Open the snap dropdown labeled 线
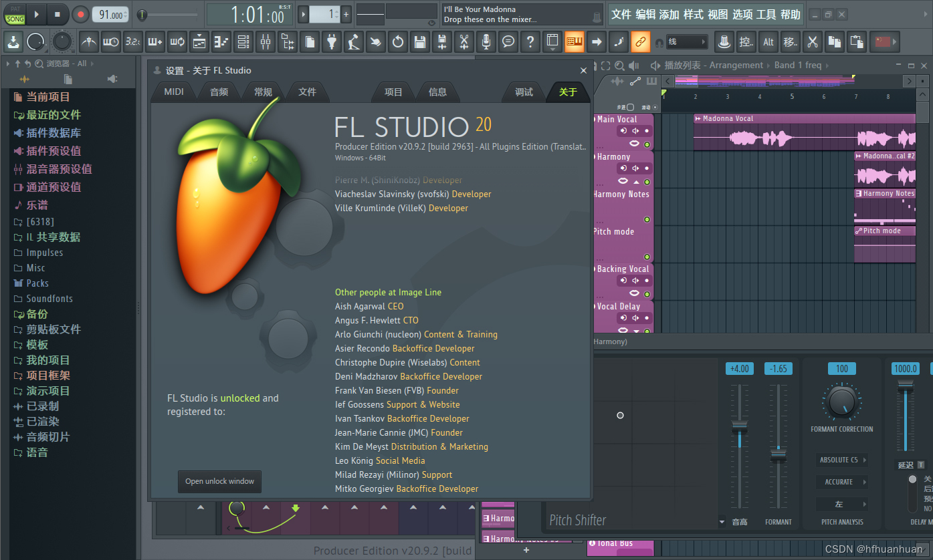 tap(687, 42)
